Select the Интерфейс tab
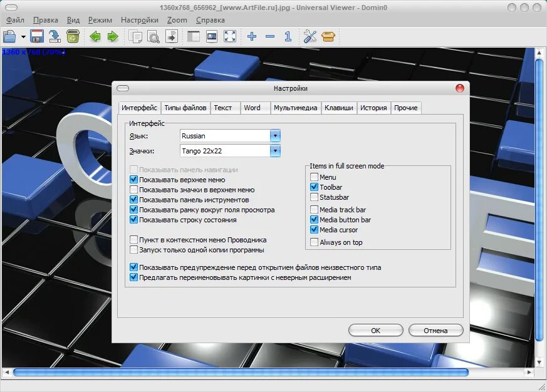The height and width of the screenshot is (392, 547). (139, 108)
